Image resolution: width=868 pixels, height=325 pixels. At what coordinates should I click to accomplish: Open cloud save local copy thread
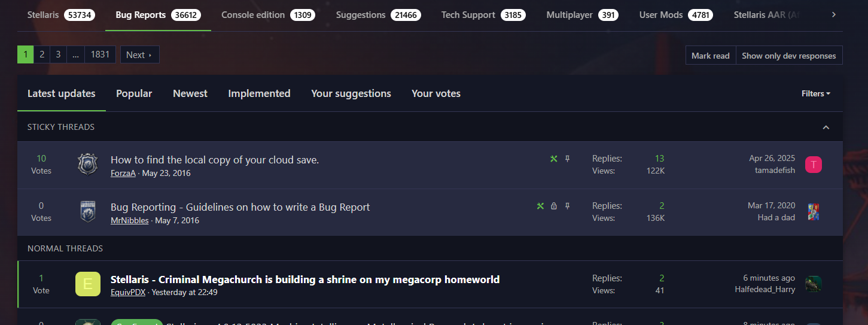215,160
